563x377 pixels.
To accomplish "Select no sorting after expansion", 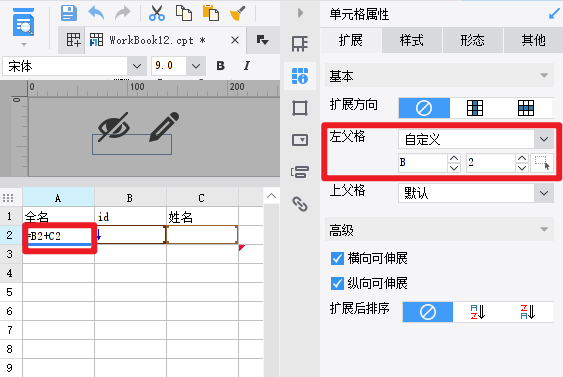I will point(428,312).
